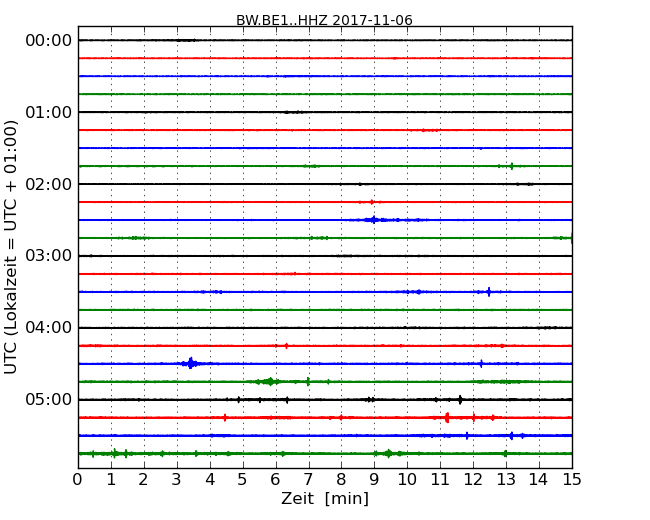The image size is (650, 520).
Task: Click x-axis tick label 6
Action: (276, 480)
